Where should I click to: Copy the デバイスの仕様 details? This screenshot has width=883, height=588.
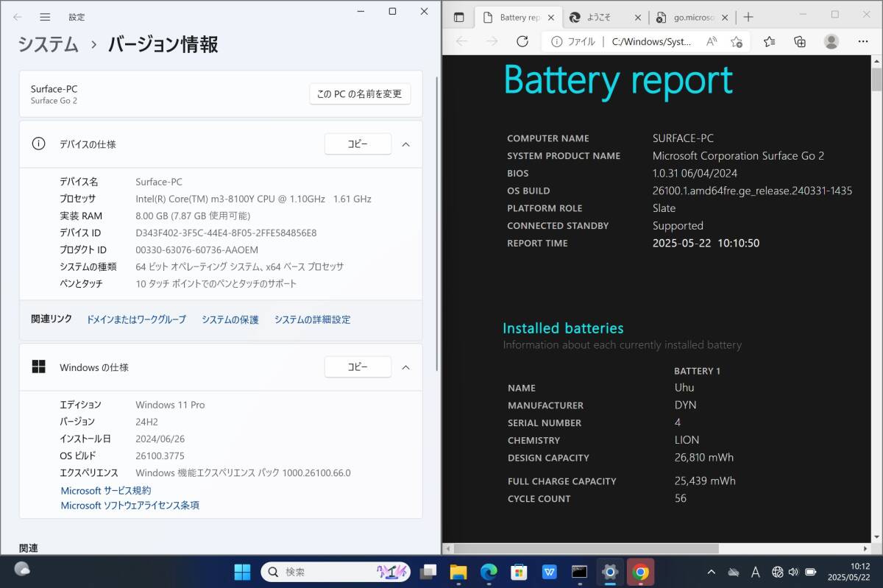point(358,144)
